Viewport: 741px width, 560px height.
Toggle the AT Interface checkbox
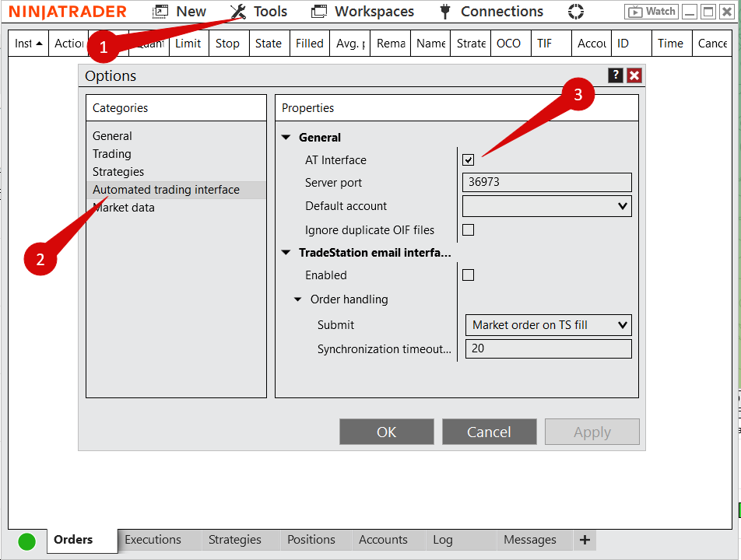[x=468, y=160]
